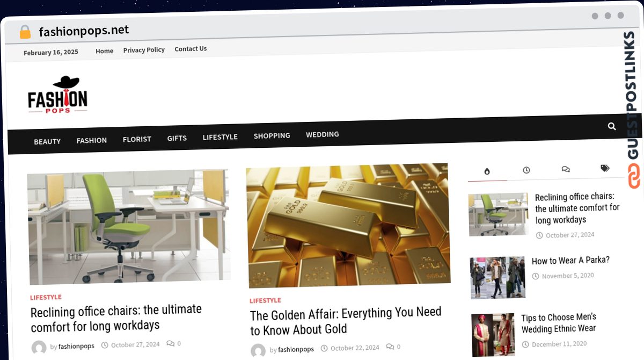
Task: Click fashionpops author under The Golden Affair article
Action: [x=296, y=349]
